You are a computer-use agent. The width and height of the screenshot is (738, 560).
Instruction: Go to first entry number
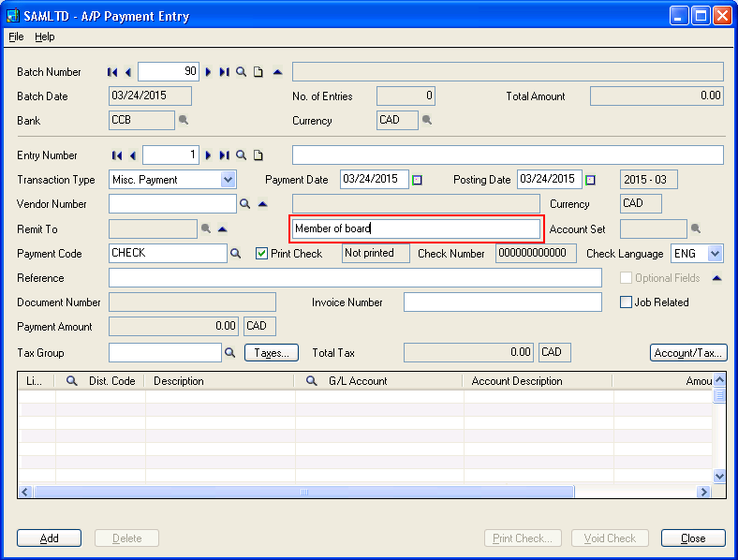[117, 155]
